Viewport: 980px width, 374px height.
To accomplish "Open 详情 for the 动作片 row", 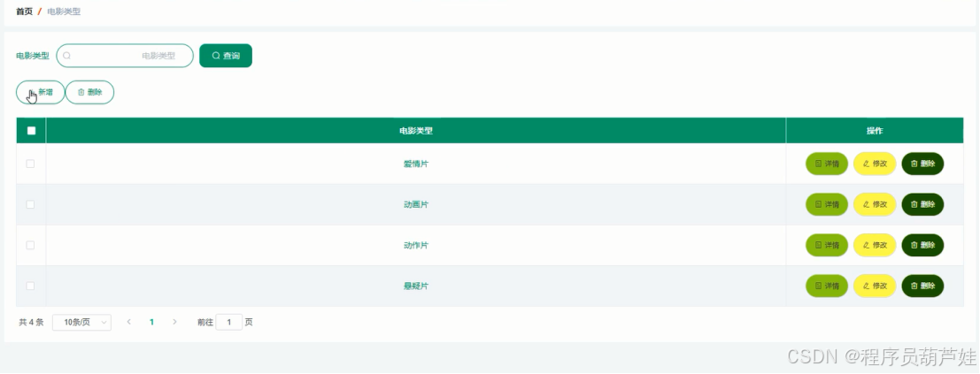I will (827, 245).
